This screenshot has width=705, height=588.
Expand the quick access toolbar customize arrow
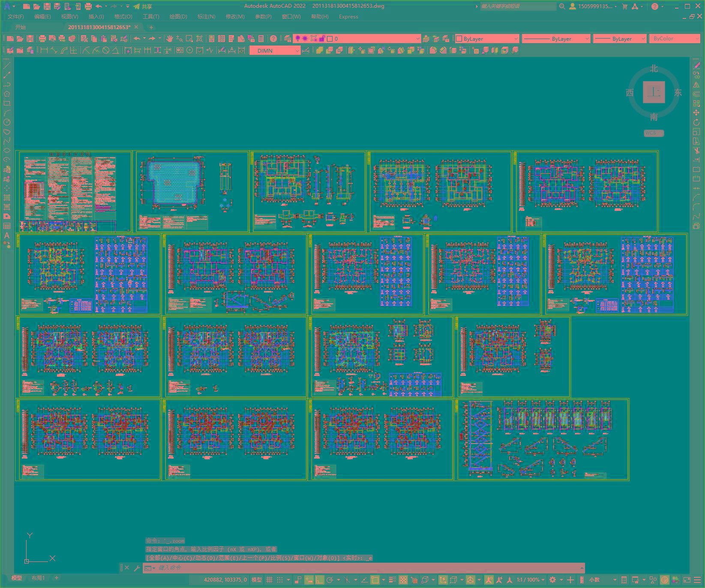[128, 6]
